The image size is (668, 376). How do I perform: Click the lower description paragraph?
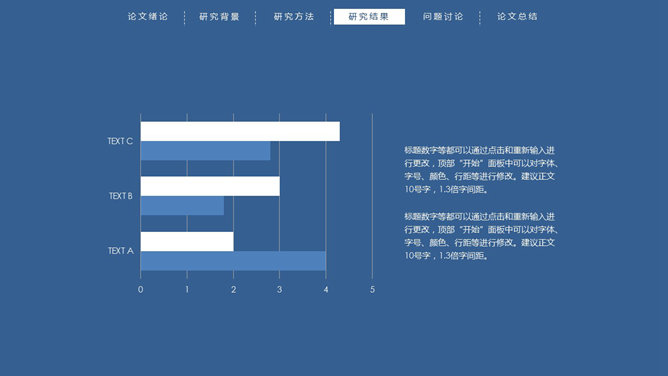(x=481, y=236)
